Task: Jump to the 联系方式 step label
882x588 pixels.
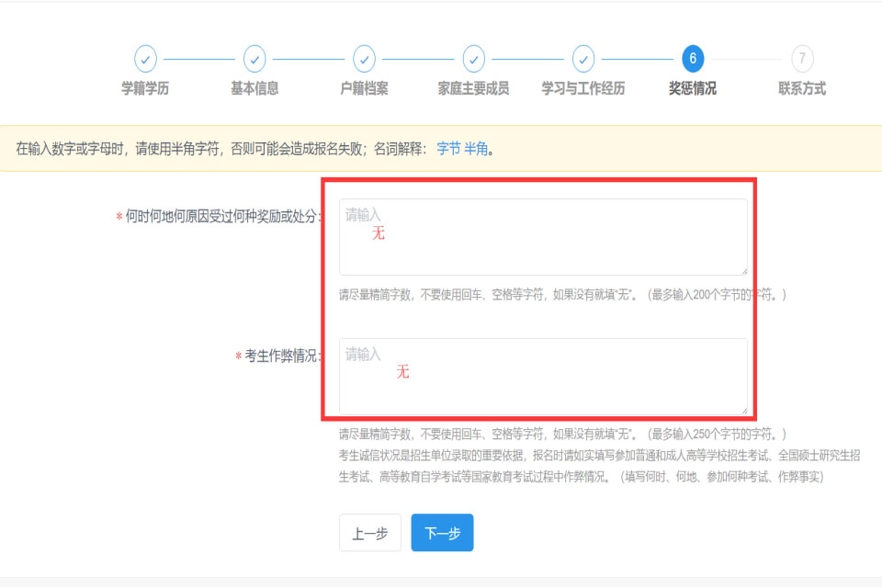Action: [x=802, y=89]
